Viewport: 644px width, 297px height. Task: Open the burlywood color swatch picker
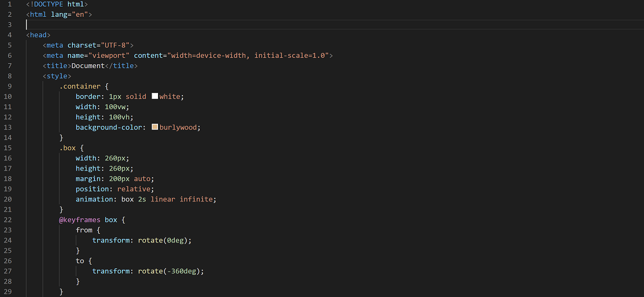(x=155, y=127)
